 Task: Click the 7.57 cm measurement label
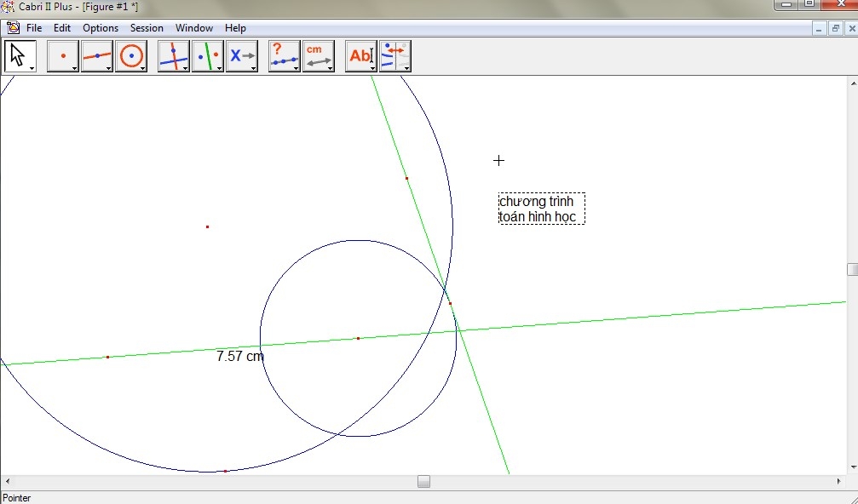point(239,357)
